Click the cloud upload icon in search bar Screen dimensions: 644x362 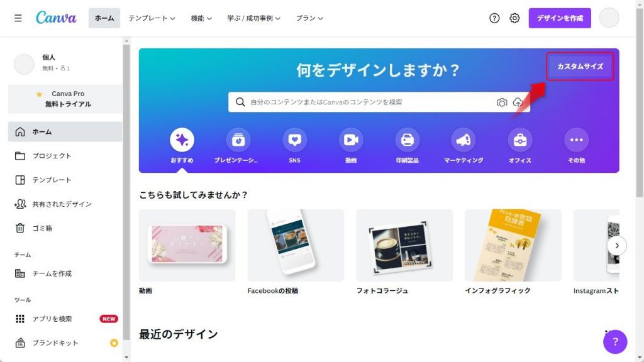(518, 102)
